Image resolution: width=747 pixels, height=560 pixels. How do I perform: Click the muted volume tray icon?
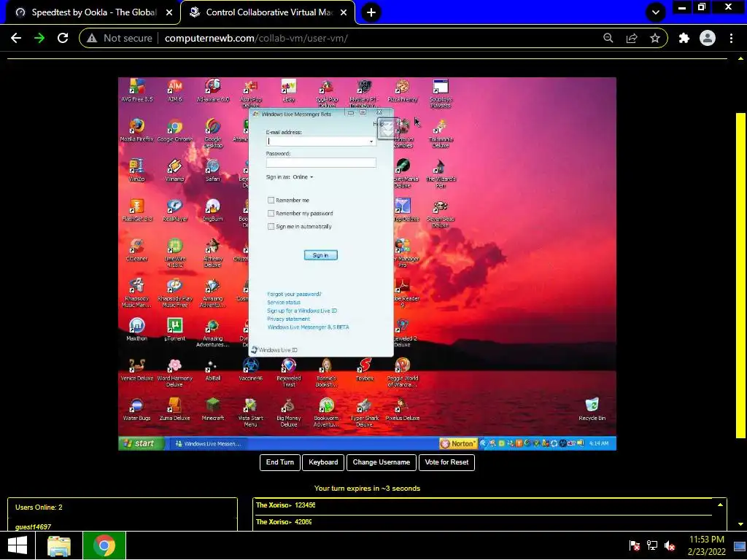(670, 545)
